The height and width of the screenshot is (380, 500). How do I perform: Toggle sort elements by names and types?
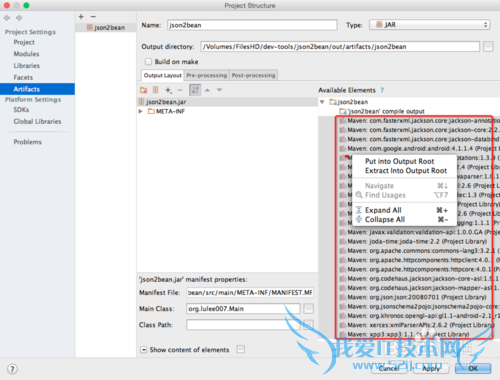pos(195,90)
